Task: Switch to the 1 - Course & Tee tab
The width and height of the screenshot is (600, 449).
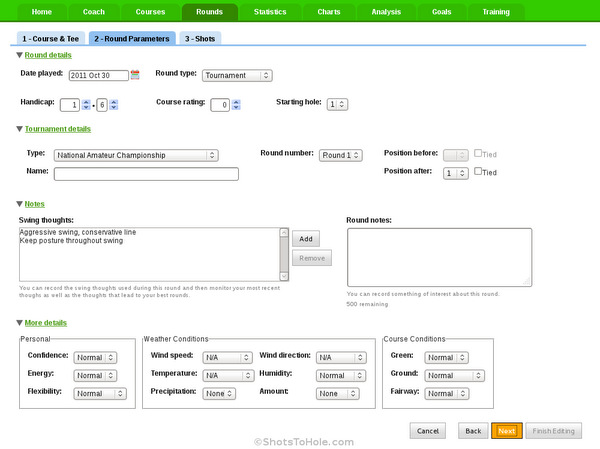Action: click(51, 38)
